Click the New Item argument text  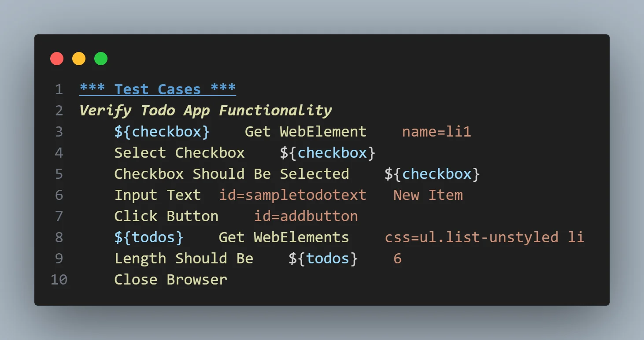[x=428, y=195]
